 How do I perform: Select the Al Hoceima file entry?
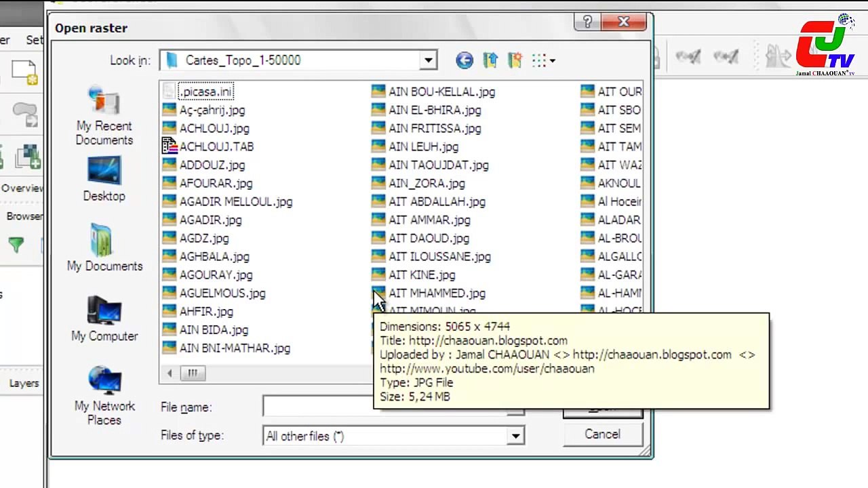[611, 201]
